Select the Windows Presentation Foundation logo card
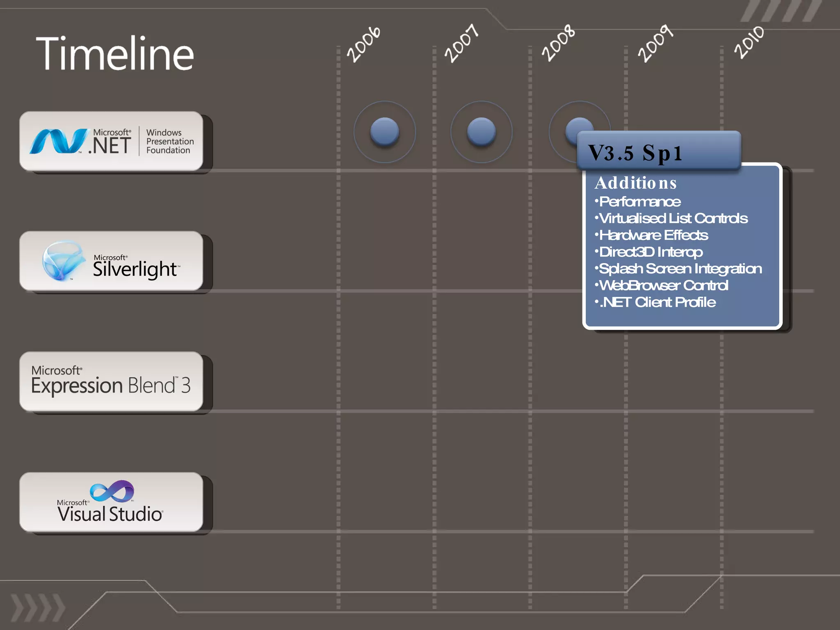Screen dimensions: 840x630 pos(112,141)
